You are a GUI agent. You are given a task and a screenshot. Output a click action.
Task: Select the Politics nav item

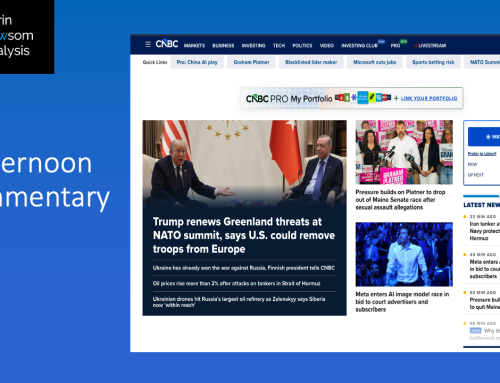pyautogui.click(x=302, y=46)
